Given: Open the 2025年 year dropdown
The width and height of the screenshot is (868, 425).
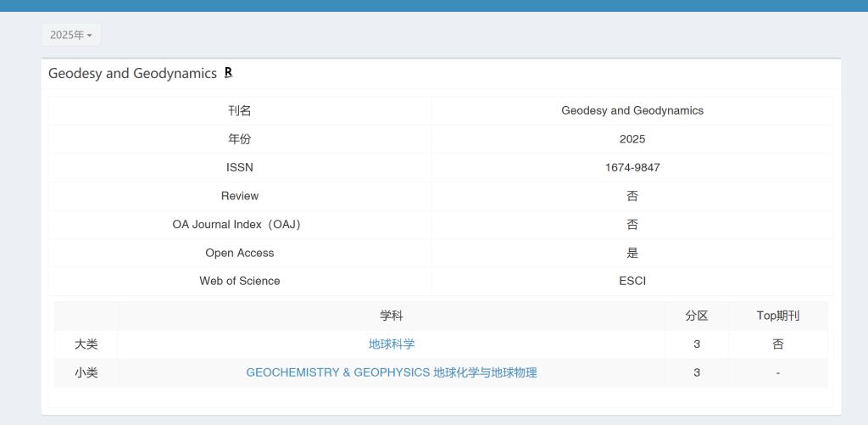Looking at the screenshot, I should tap(71, 35).
